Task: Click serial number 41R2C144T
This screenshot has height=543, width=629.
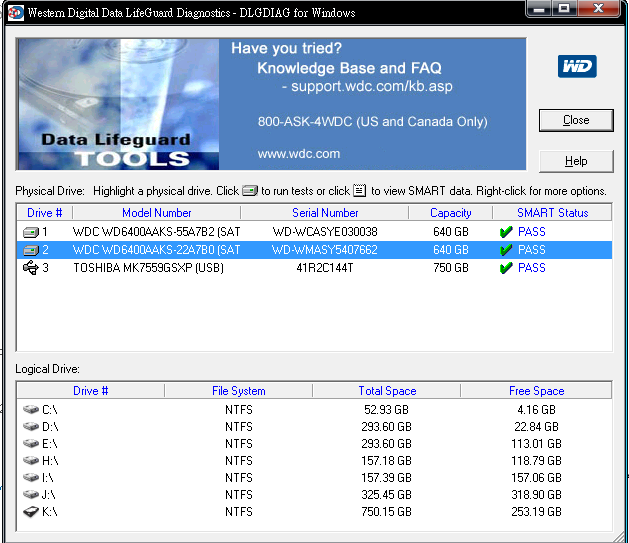Action: [325, 267]
